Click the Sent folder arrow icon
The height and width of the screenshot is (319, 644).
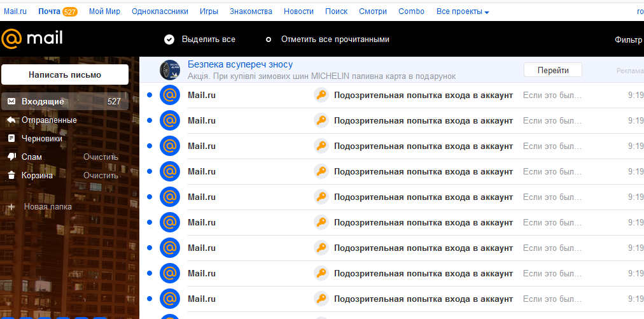tap(11, 120)
